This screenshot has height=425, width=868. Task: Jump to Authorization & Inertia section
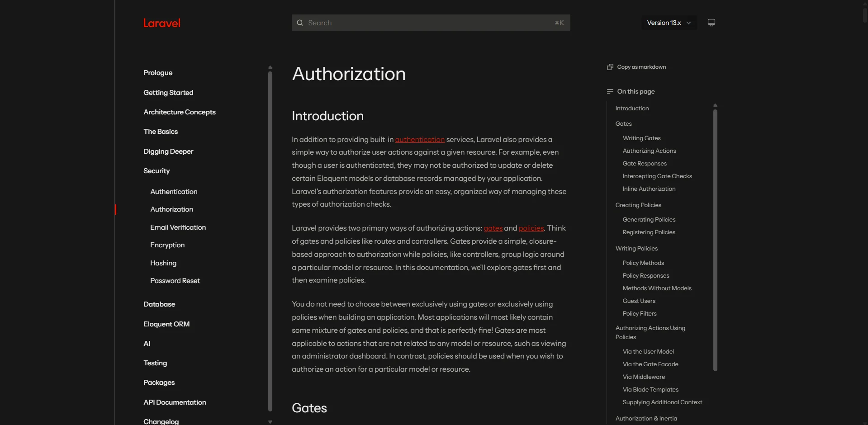(x=646, y=419)
